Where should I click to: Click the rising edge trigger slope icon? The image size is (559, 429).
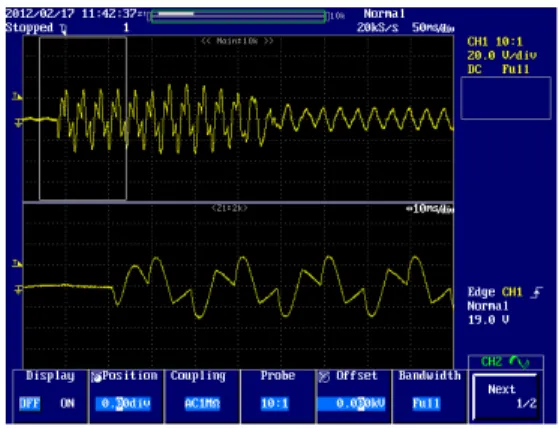point(537,292)
